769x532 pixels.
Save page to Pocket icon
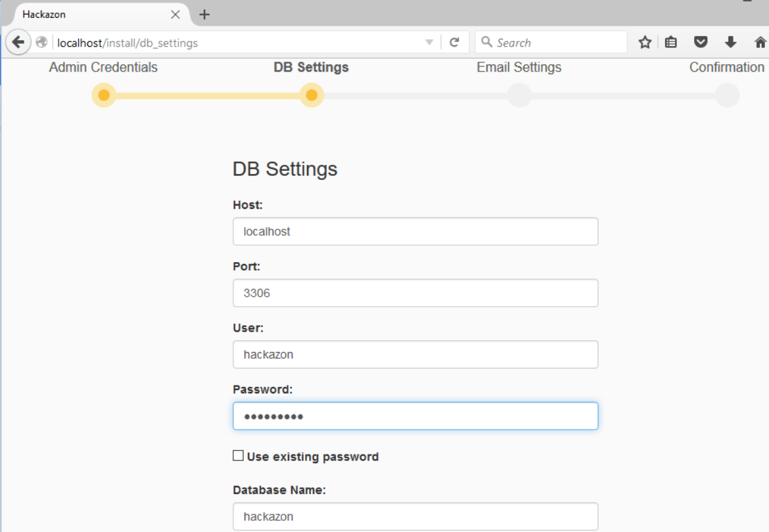click(701, 42)
